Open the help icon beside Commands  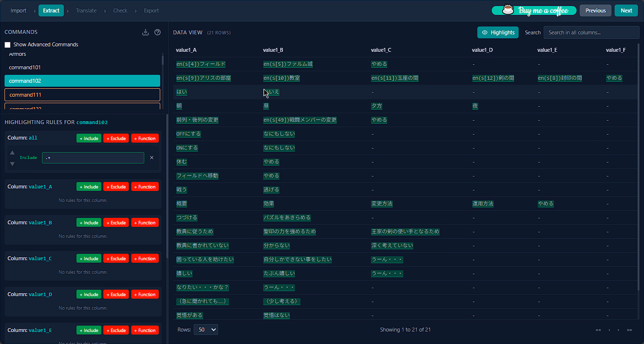coord(158,32)
